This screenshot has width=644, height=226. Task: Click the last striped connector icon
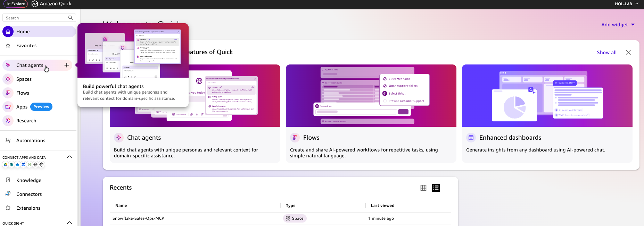click(x=42, y=165)
